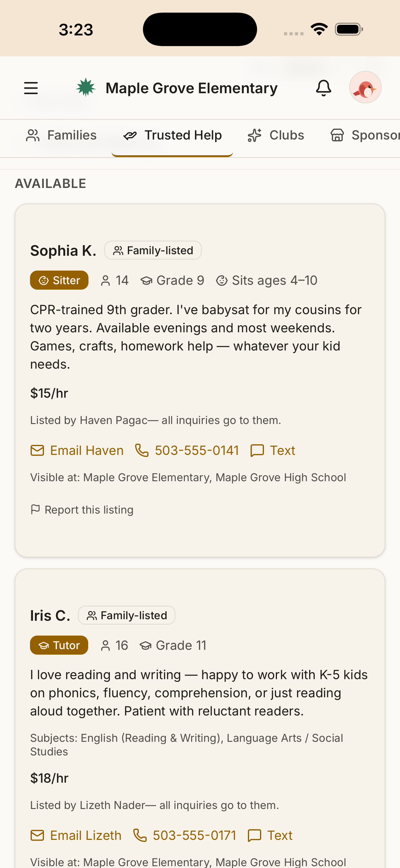Text Lizeth from Iris's card
Image resolution: width=400 pixels, height=868 pixels.
[x=270, y=836]
